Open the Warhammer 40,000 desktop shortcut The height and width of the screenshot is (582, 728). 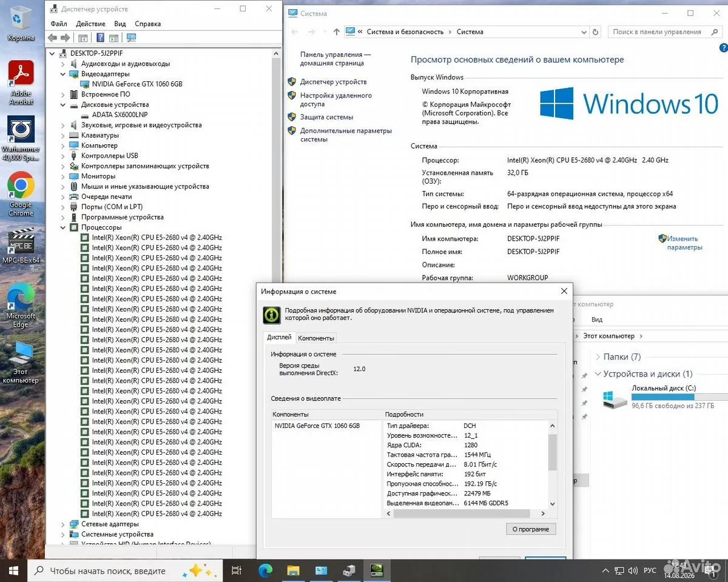click(x=21, y=139)
